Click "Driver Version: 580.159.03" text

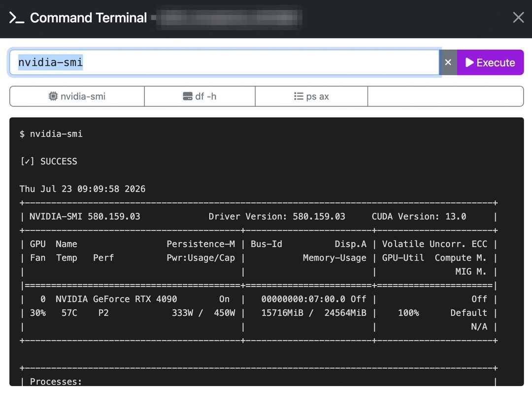(277, 217)
